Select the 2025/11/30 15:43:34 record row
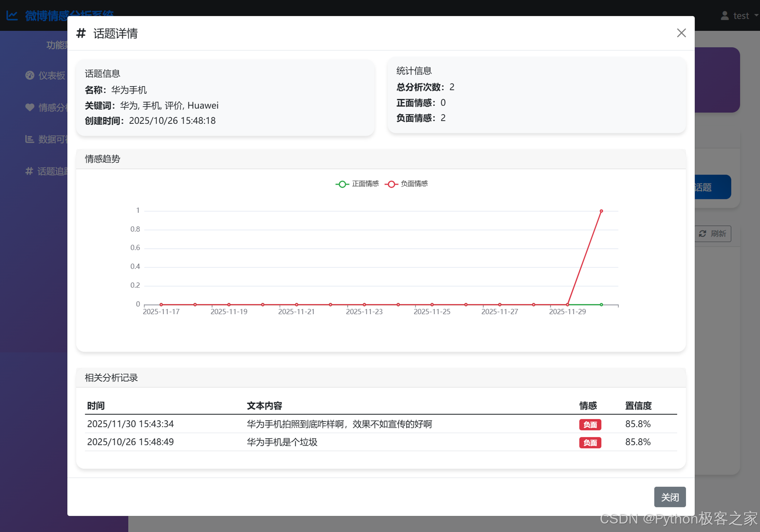 tap(130, 424)
